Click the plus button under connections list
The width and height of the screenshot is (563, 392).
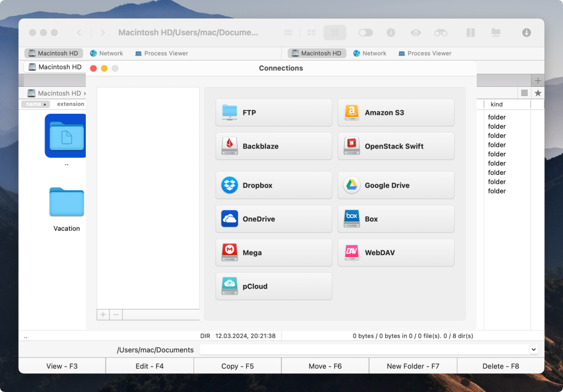pos(103,315)
